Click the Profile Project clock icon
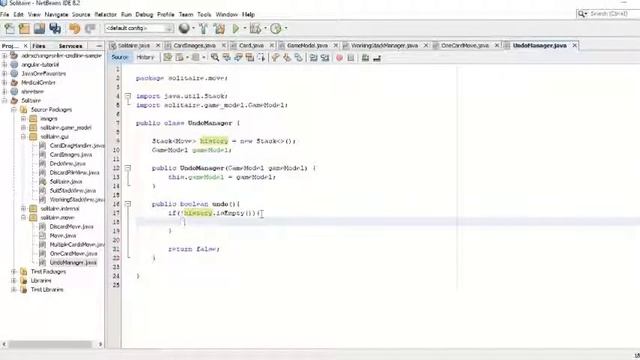This screenshot has width=640, height=360. coord(276,28)
